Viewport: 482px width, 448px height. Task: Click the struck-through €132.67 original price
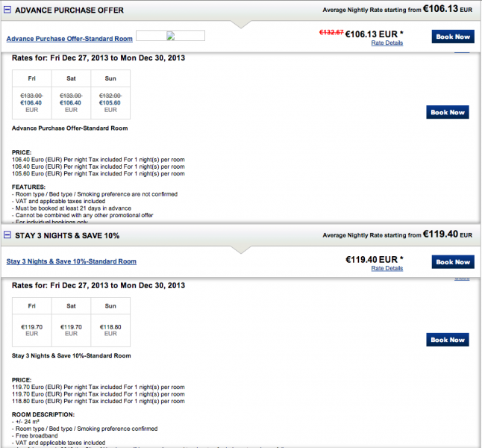click(332, 33)
